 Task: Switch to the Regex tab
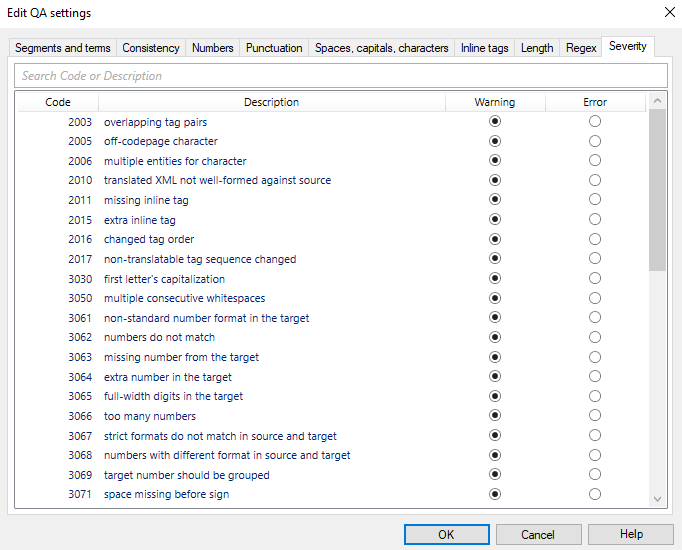(x=581, y=48)
